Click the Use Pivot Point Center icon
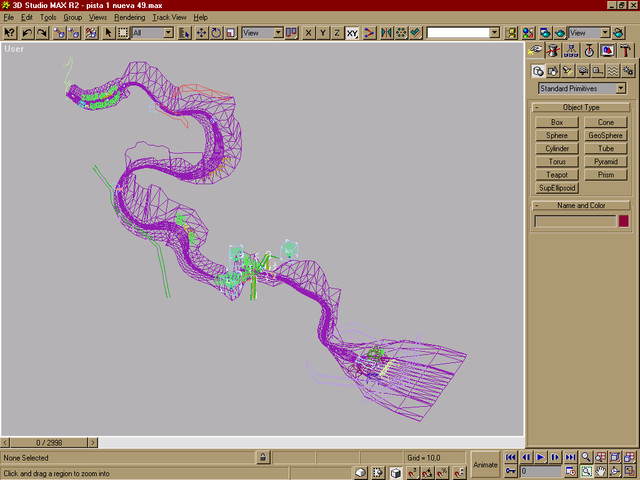The image size is (640, 480). click(x=291, y=33)
